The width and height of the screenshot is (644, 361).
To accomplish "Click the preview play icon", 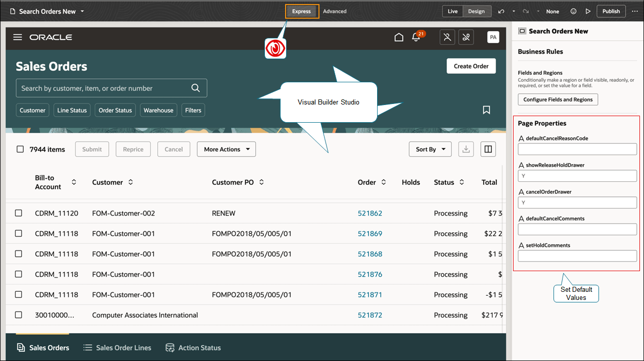I will coord(588,11).
